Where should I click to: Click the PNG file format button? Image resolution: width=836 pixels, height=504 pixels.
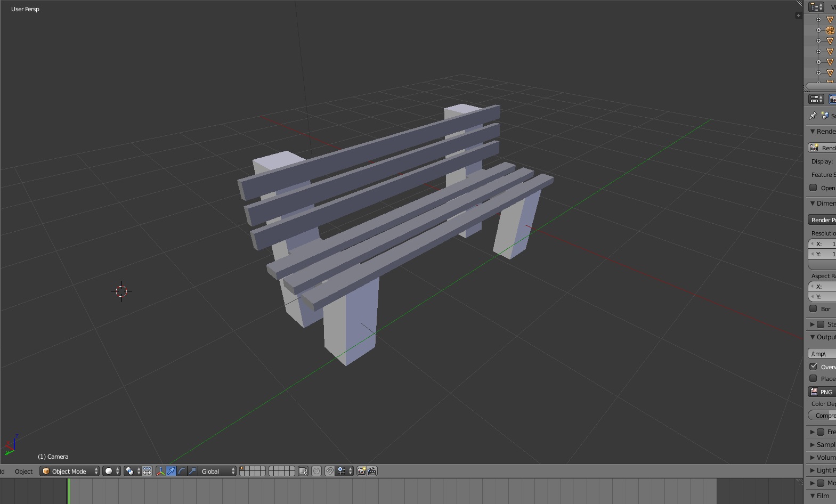(823, 392)
